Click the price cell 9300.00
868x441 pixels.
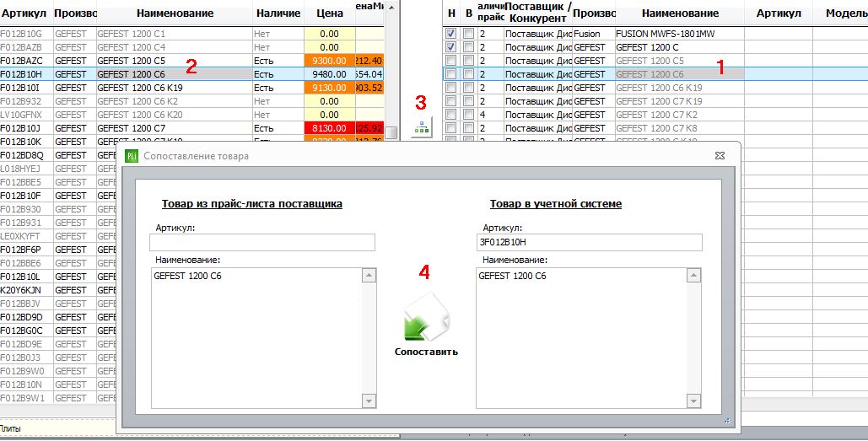[330, 61]
